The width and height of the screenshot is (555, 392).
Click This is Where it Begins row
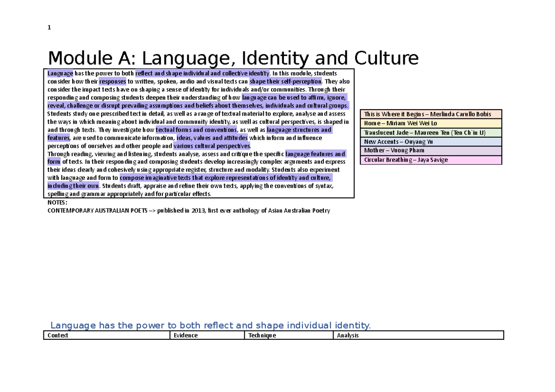click(430, 114)
